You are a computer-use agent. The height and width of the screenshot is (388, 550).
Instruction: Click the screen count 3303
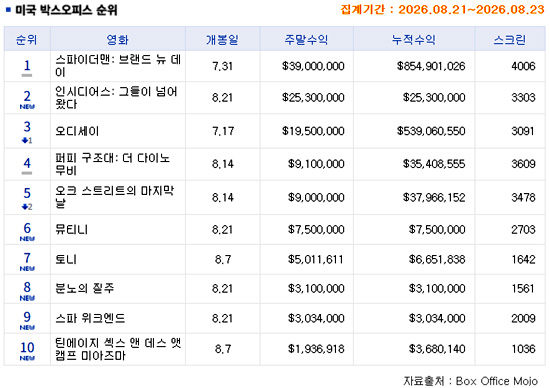[x=523, y=98]
